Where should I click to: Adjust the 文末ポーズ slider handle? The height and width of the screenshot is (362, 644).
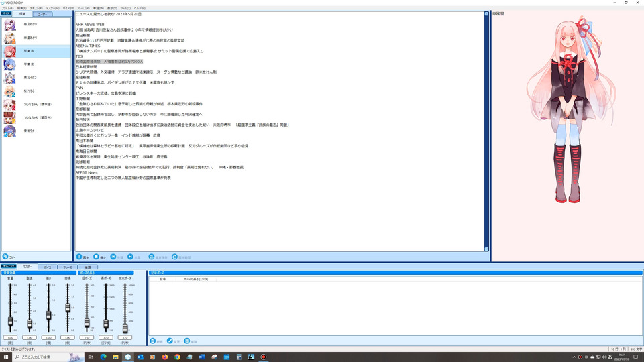pyautogui.click(x=125, y=328)
